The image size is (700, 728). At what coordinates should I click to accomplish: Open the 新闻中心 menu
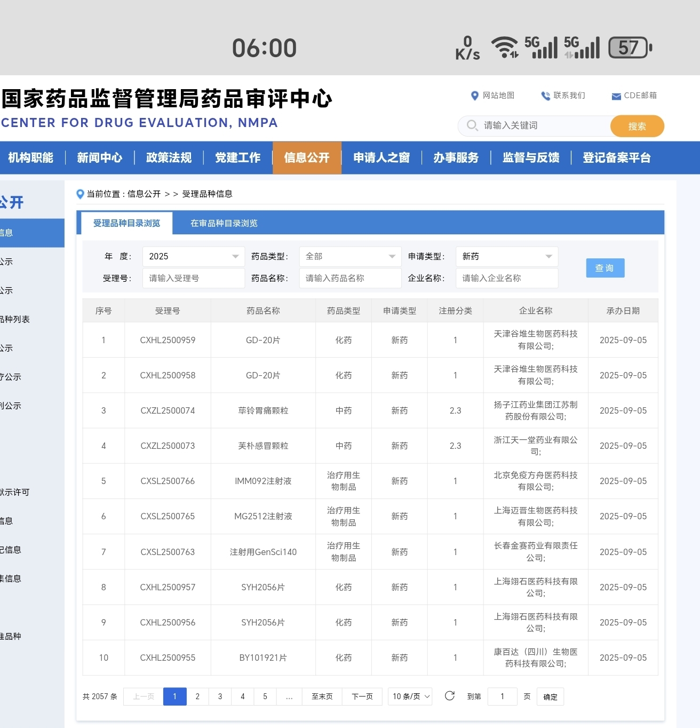point(100,158)
